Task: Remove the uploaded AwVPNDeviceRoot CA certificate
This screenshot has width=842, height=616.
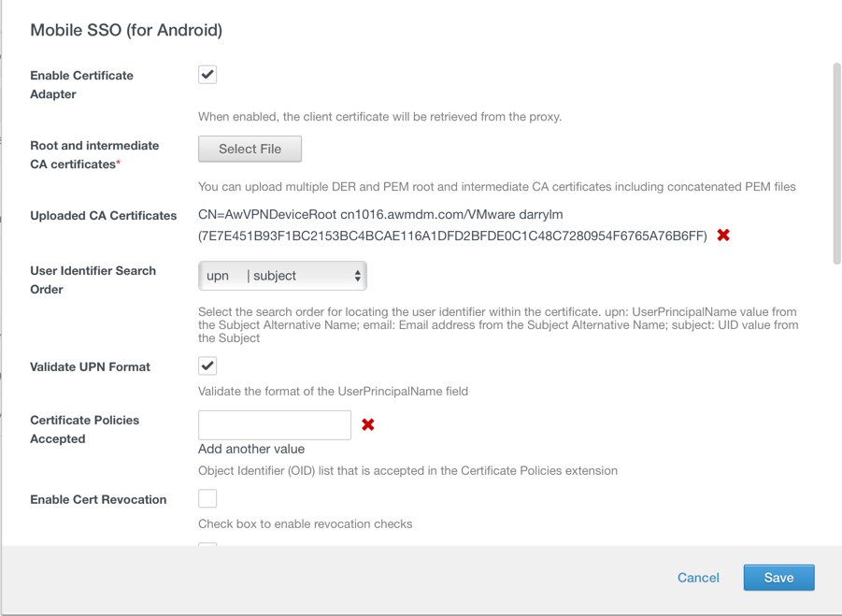Action: click(x=723, y=235)
